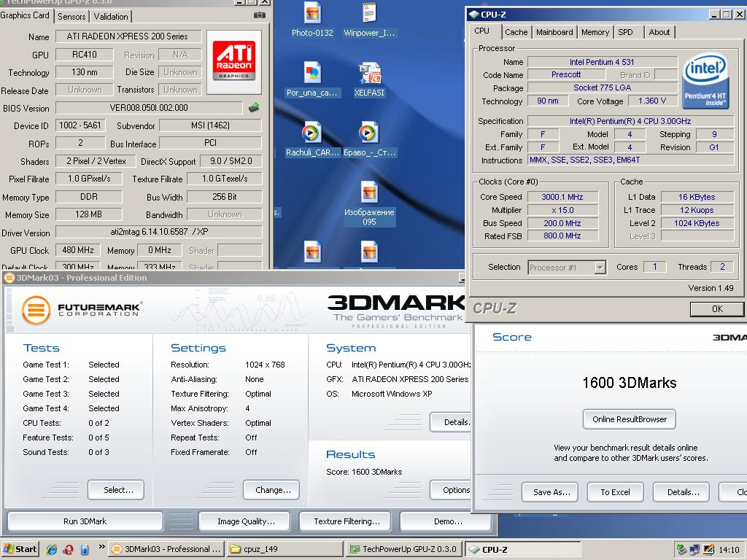
Task: Click the Internet Explorer quick launch icon
Action: coord(52,549)
